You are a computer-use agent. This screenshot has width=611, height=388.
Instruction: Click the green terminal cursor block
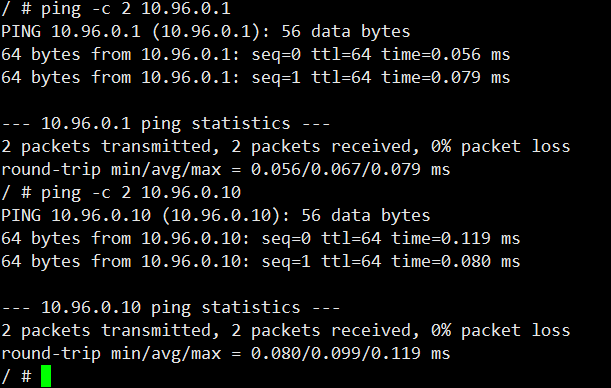[x=46, y=376]
